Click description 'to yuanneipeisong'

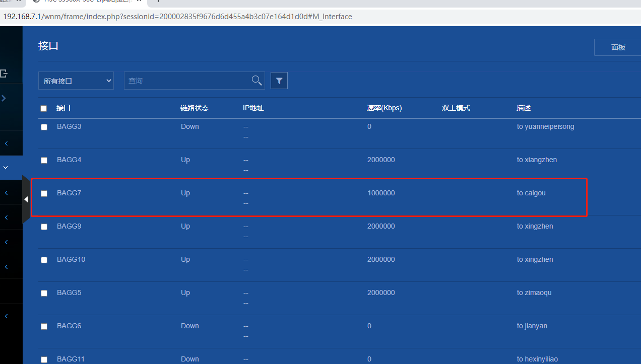[545, 126]
